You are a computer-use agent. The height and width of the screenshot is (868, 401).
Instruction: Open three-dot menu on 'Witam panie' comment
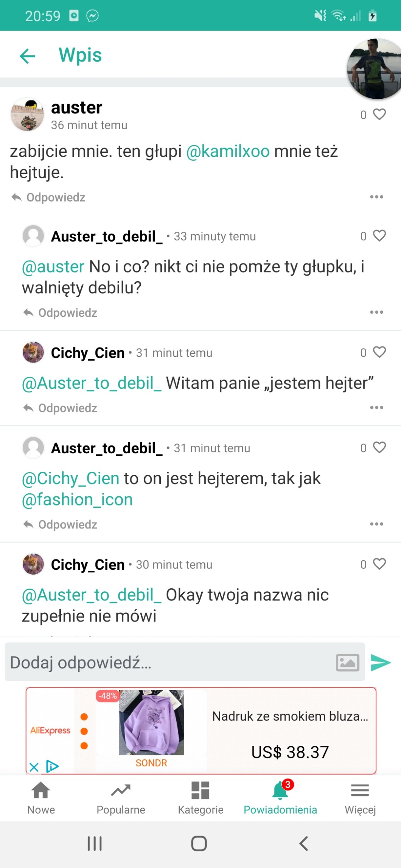pos(376,408)
